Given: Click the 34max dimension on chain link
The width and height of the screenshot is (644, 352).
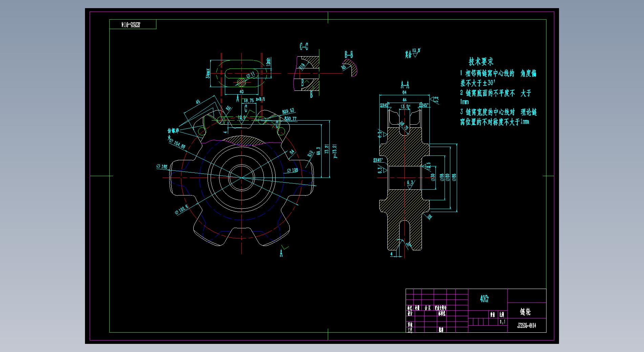Looking at the screenshot, I should [x=208, y=74].
